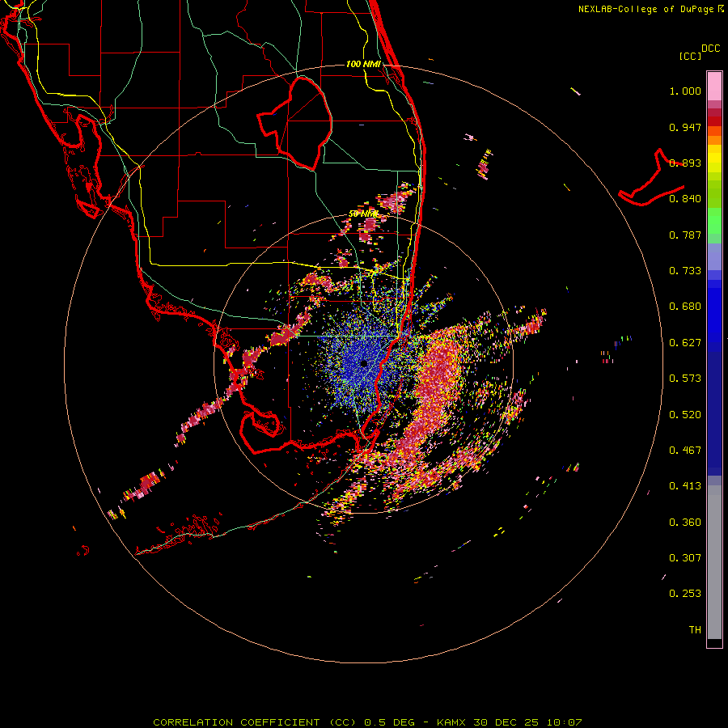Screen dimensions: 728x728
Task: Click the black radar site dot at center
Action: click(x=364, y=363)
